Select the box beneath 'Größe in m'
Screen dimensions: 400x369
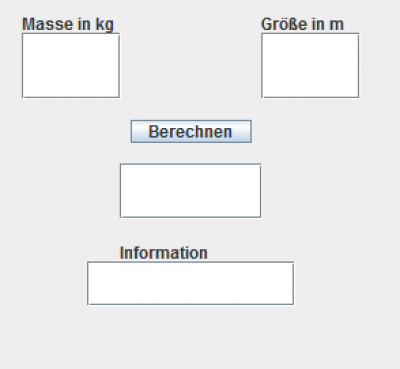310,66
